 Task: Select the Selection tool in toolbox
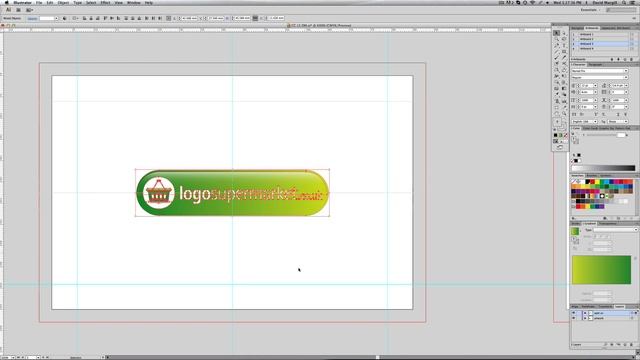click(x=556, y=33)
